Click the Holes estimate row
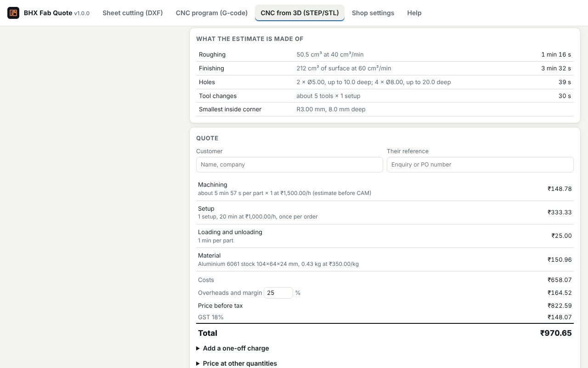The height and width of the screenshot is (368, 588). pyautogui.click(x=385, y=82)
